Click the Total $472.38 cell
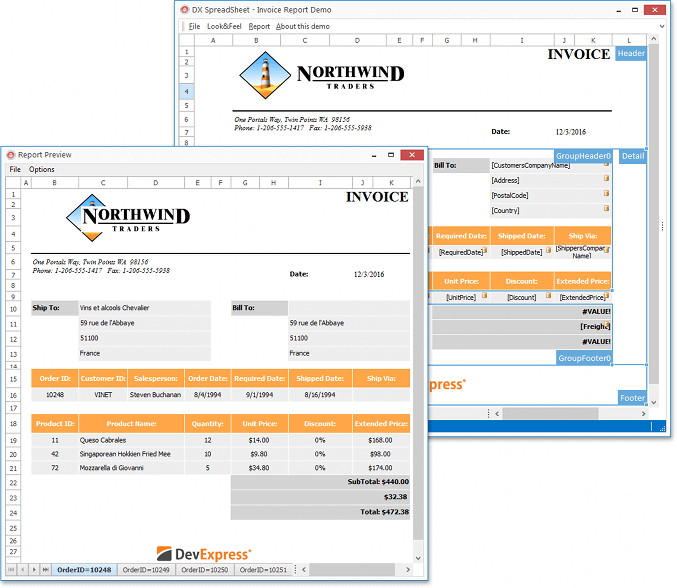Image resolution: width=677 pixels, height=588 pixels. pyautogui.click(x=320, y=512)
